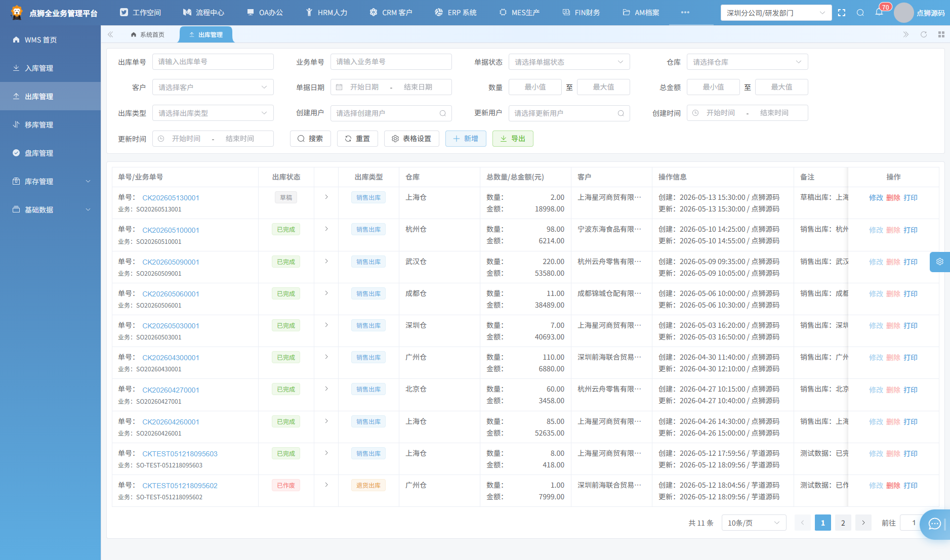The width and height of the screenshot is (950, 560).
Task: Refresh the current tab page icon
Action: (924, 34)
